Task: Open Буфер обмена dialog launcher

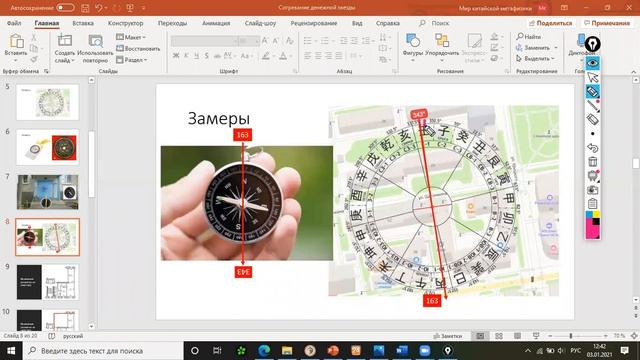Action: point(46,71)
